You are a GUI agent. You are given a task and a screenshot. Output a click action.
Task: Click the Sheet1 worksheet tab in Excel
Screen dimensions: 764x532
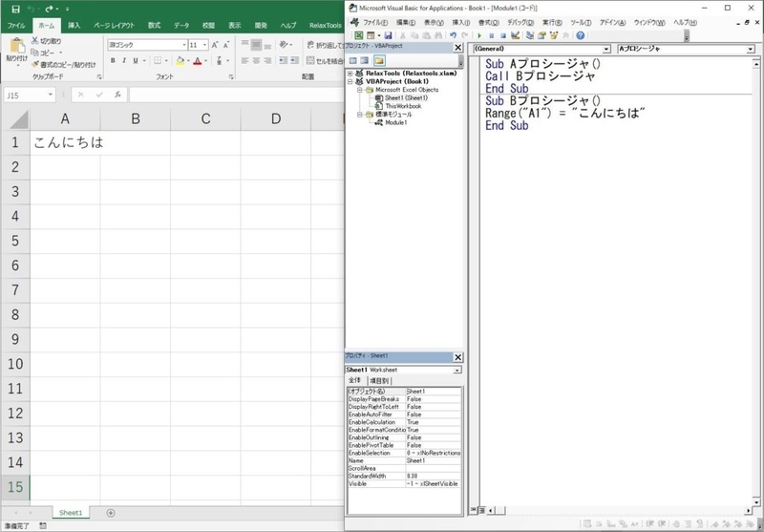[x=71, y=513]
